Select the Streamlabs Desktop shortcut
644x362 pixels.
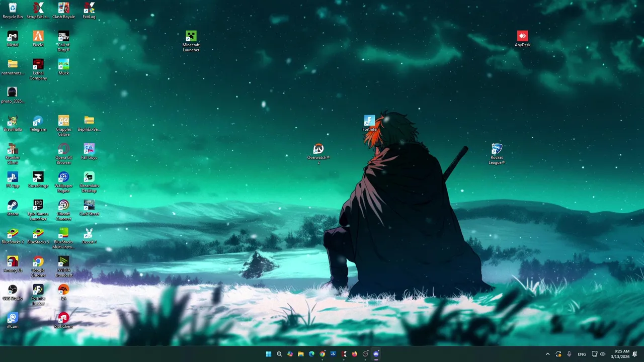coord(89,182)
